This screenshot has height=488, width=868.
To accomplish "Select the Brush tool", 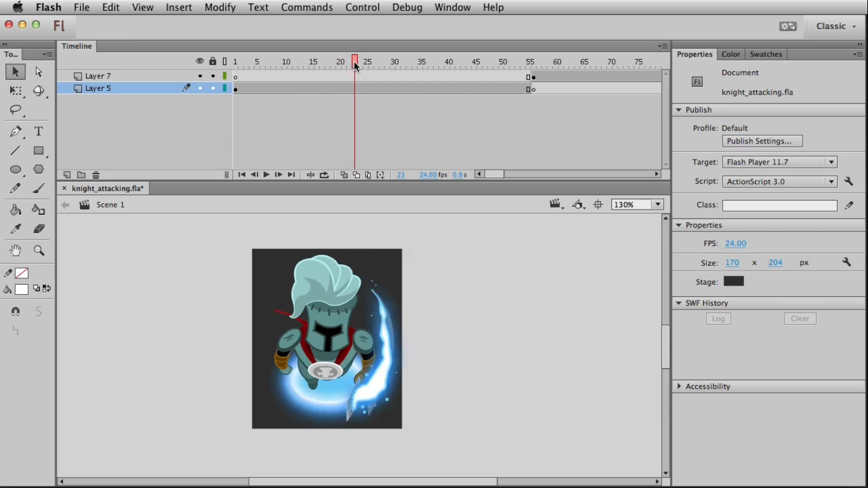I will click(x=38, y=189).
